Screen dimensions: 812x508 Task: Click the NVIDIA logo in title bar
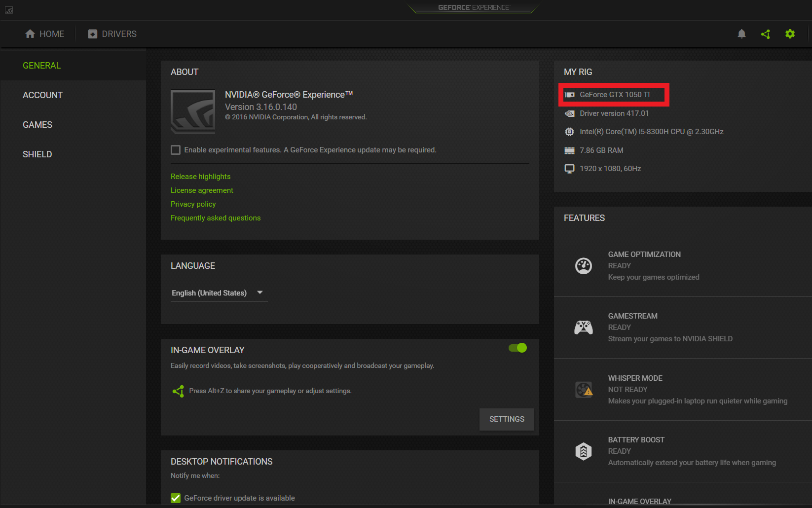click(9, 10)
